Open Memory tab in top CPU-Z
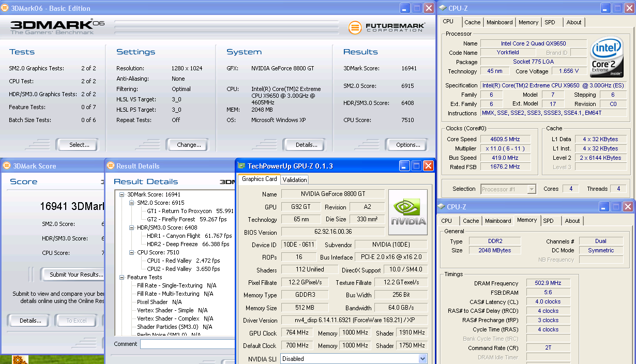636x364 pixels. coord(528,22)
